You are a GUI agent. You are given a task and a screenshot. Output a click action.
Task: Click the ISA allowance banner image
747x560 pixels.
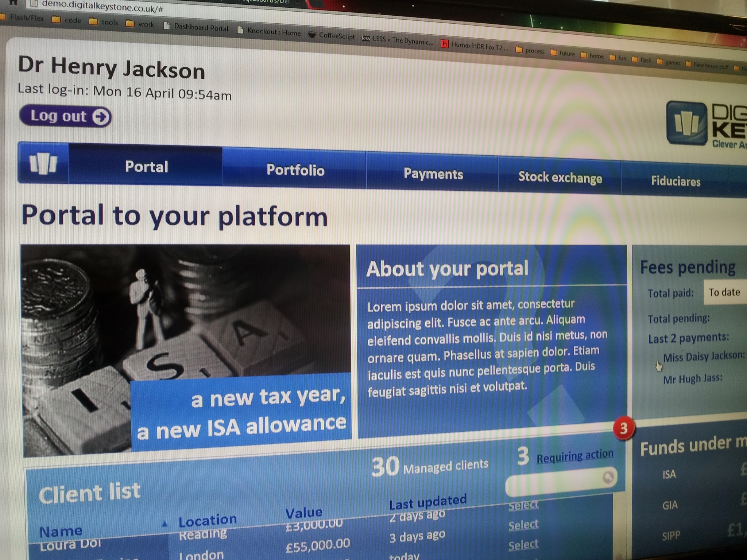(186, 346)
